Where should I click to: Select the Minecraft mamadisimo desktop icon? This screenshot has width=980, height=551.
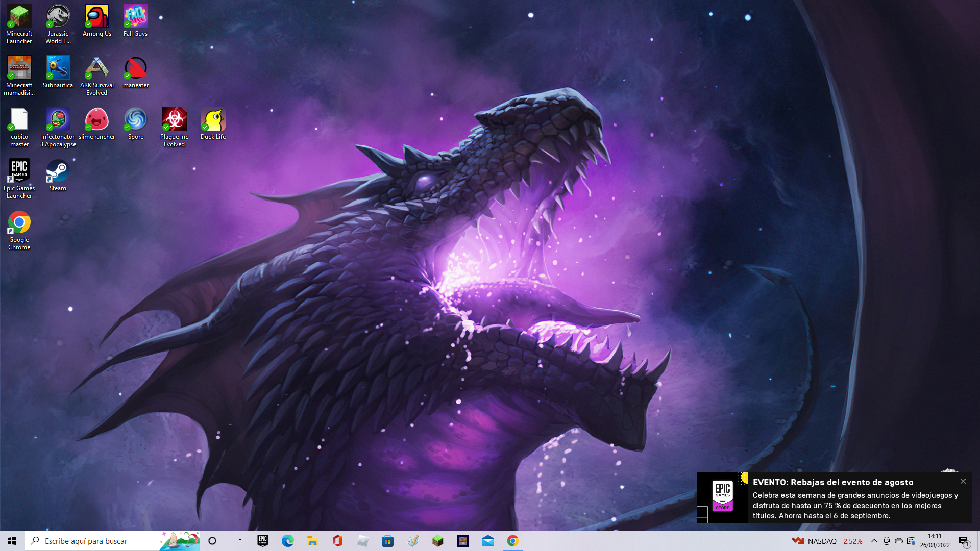pos(19,76)
